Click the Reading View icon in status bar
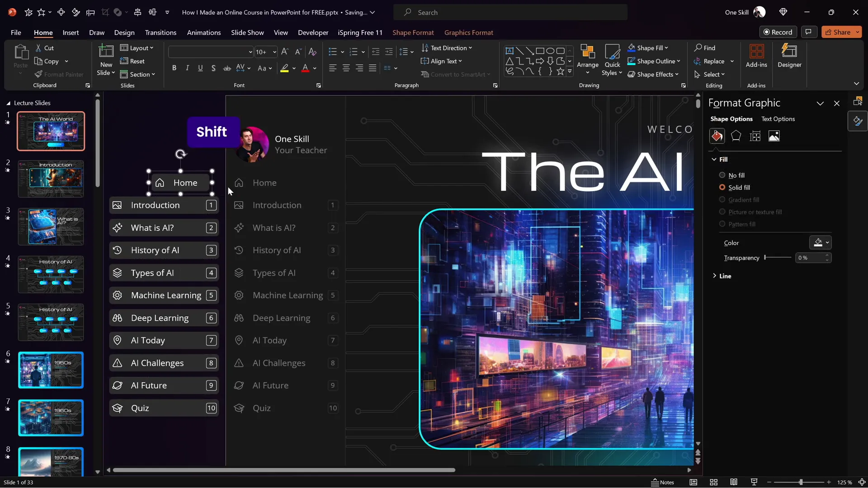The width and height of the screenshot is (868, 488). click(734, 482)
